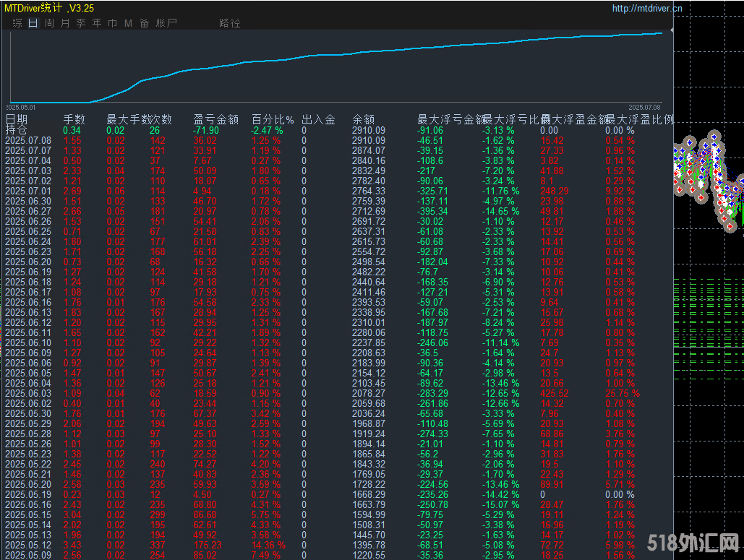Click the 1220.55 balance value

click(369, 555)
